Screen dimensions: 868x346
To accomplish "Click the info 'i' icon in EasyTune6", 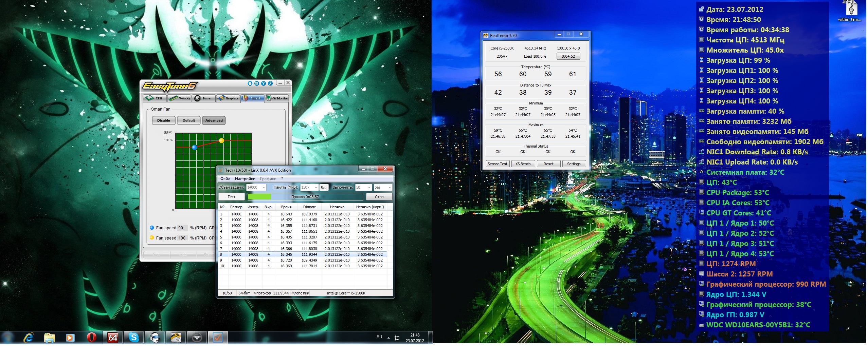I will click(270, 83).
